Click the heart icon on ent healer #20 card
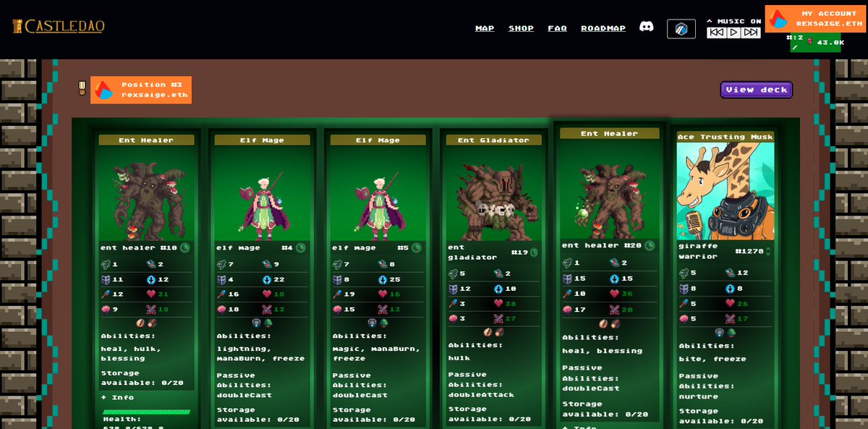Image resolution: width=868 pixels, height=429 pixels. [x=614, y=294]
